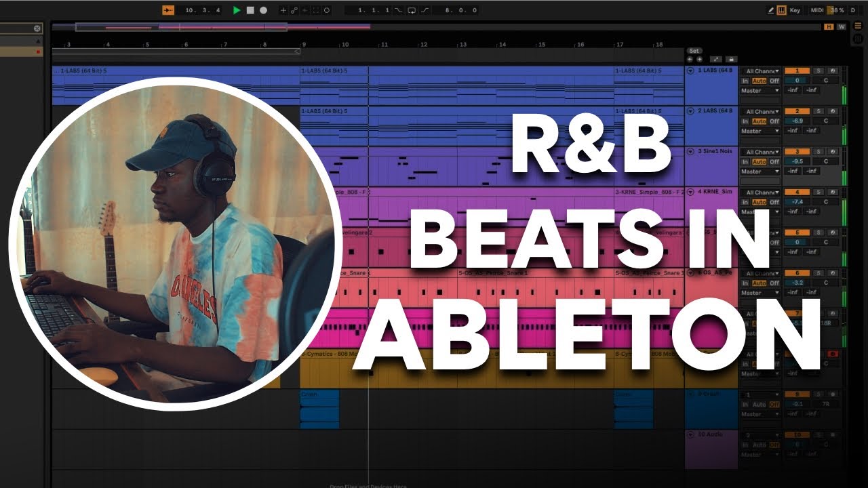Open Master output dropdown on track 3
868x488 pixels.
[760, 171]
